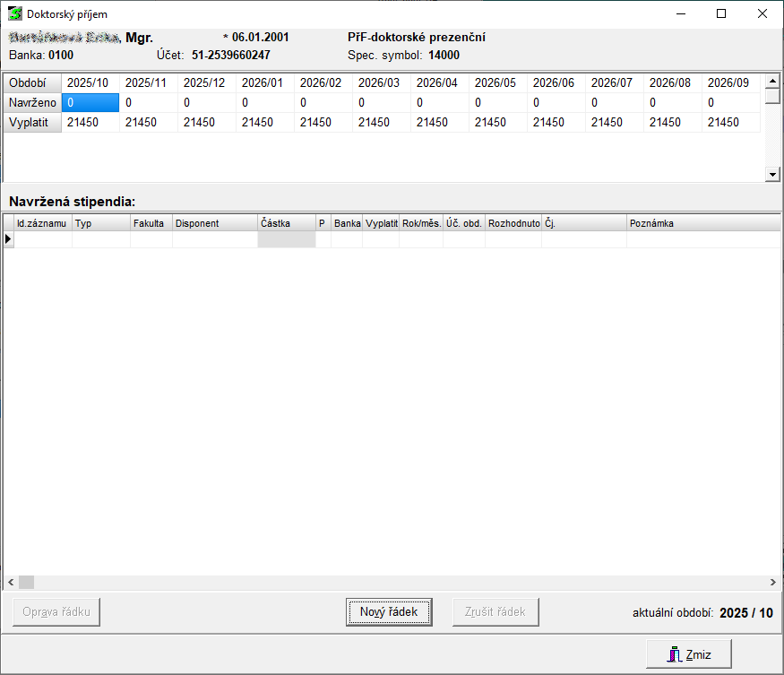Click the Poznámka column header
784x675 pixels.
click(702, 223)
